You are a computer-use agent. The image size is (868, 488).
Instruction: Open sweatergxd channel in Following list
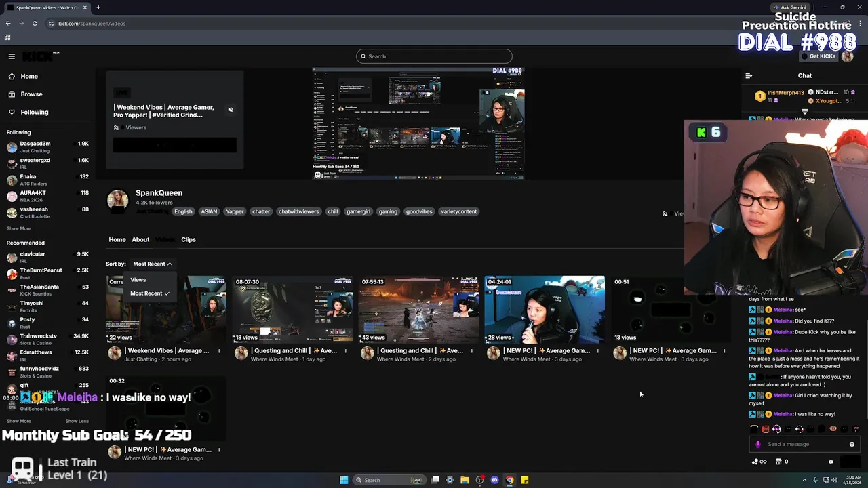click(x=47, y=163)
